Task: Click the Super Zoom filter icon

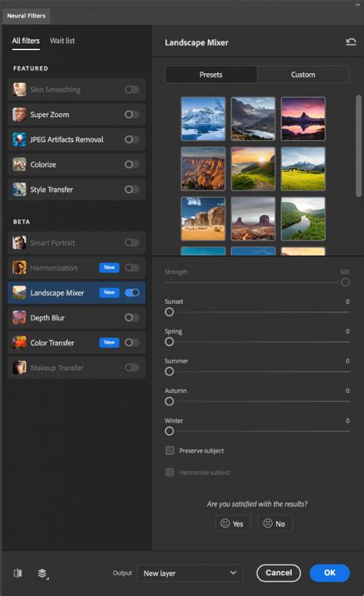Action: (19, 114)
